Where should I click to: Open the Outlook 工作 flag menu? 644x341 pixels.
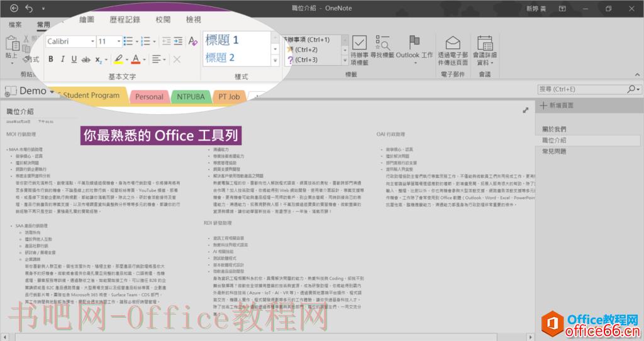point(414,50)
